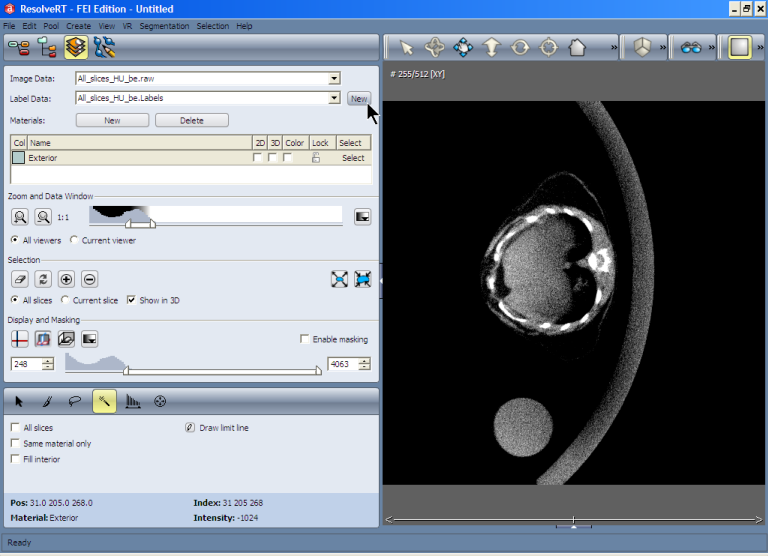Image resolution: width=768 pixels, height=556 pixels.
Task: Check the Fill interior option
Action: 15,459
